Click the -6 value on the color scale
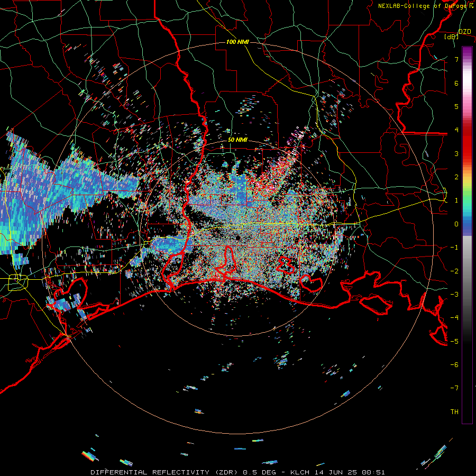 click(x=454, y=365)
